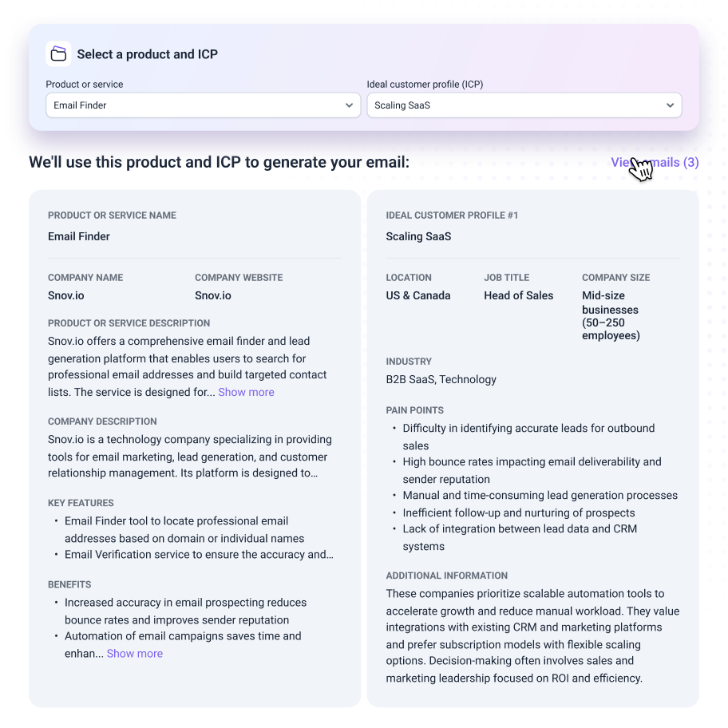Click the Select a product and ICP heading
The height and width of the screenshot is (728, 728).
[x=147, y=54]
